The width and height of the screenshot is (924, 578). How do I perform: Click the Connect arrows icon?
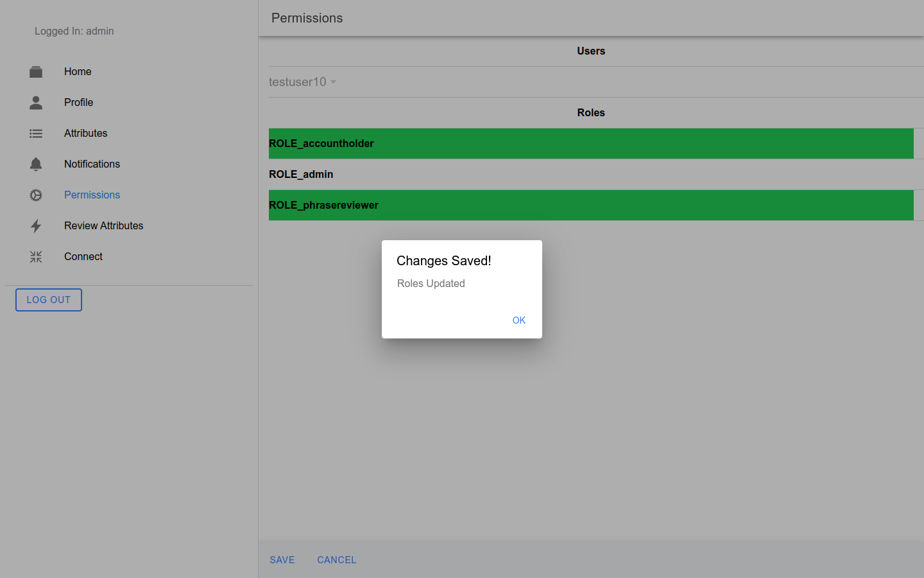[36, 257]
